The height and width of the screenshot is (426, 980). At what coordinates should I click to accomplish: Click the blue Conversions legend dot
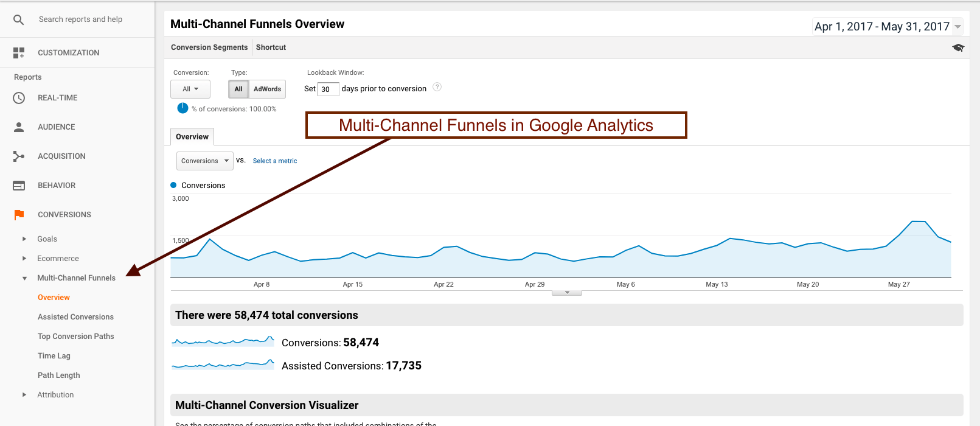[173, 185]
